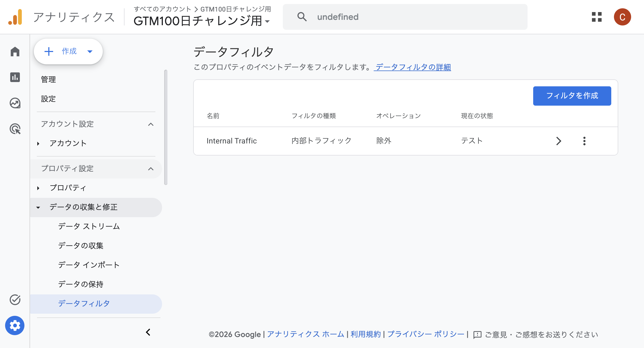Open Internal Traffic filter details chevron

[559, 141]
